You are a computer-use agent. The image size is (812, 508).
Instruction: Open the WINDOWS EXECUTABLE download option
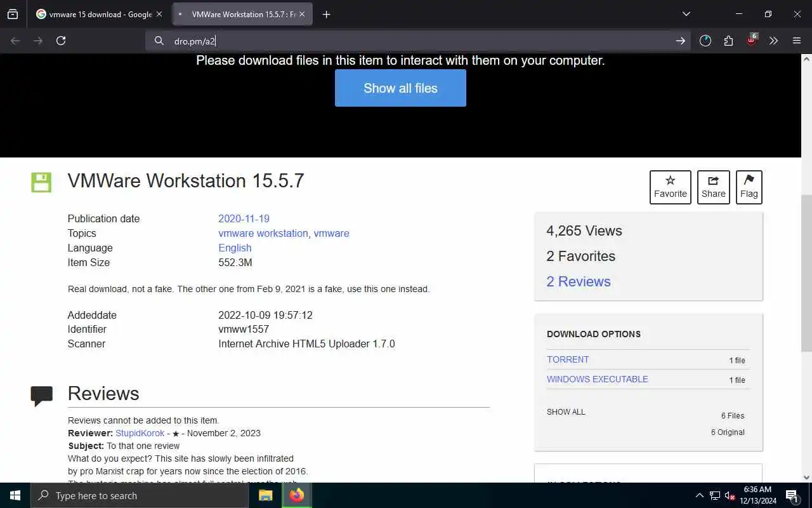[x=598, y=379]
